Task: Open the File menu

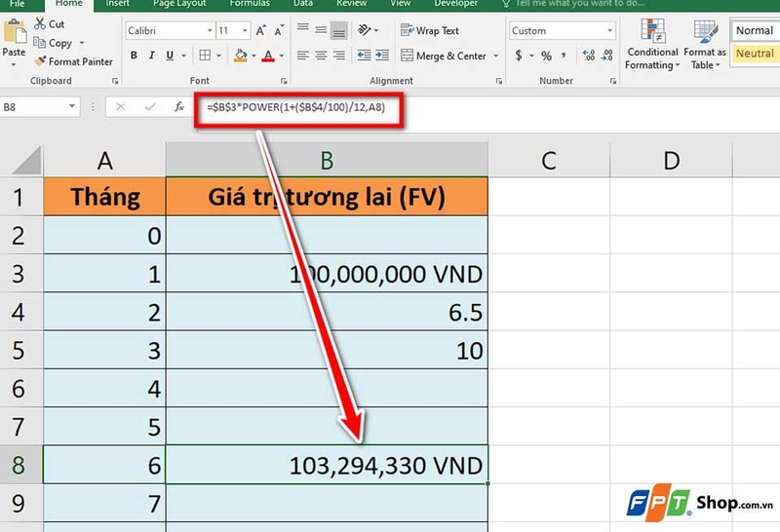Action: point(18,4)
